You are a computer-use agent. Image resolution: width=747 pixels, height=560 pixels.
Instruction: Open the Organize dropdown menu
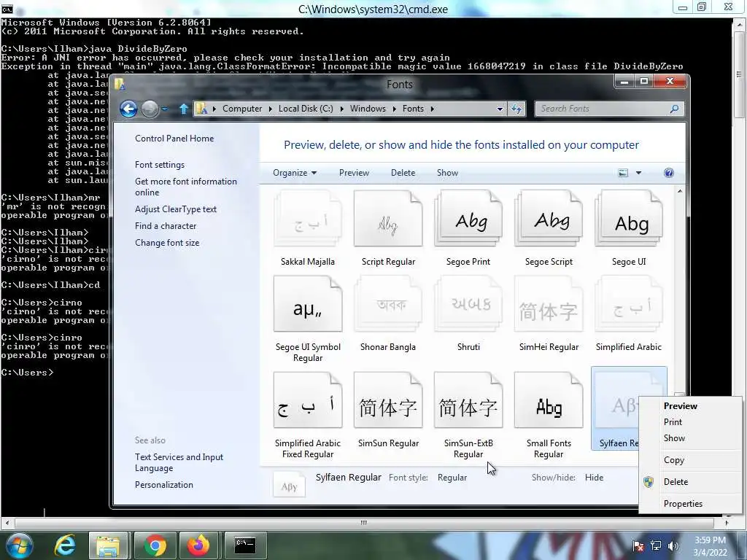click(295, 173)
